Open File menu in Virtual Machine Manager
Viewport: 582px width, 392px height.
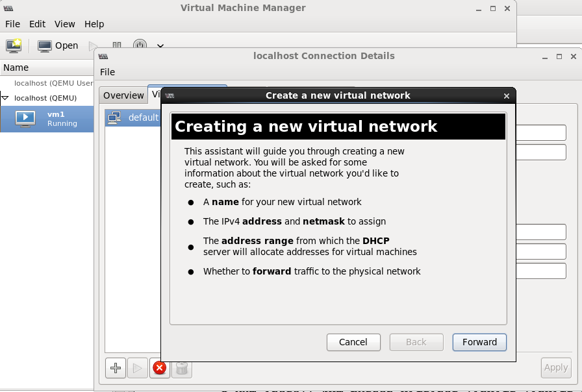point(12,24)
